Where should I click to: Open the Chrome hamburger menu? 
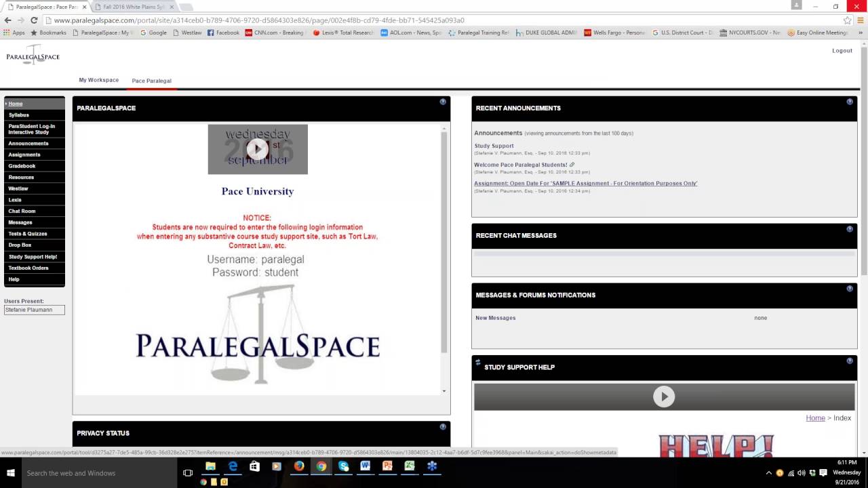pyautogui.click(x=861, y=20)
